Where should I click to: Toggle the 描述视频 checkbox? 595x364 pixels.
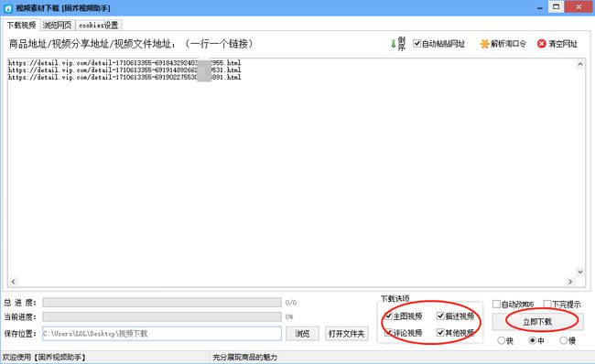pyautogui.click(x=440, y=316)
